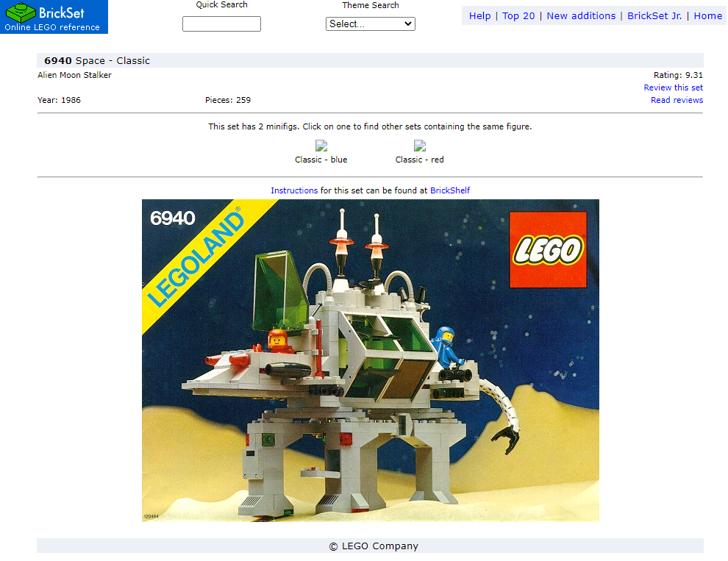Click the 6940 Alien Moon Stalker box image
The image size is (728, 561).
[371, 360]
